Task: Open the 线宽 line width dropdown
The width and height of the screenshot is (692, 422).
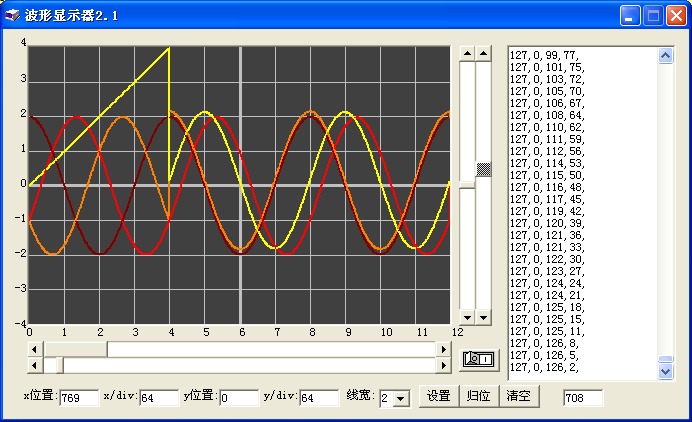Action: (x=401, y=399)
